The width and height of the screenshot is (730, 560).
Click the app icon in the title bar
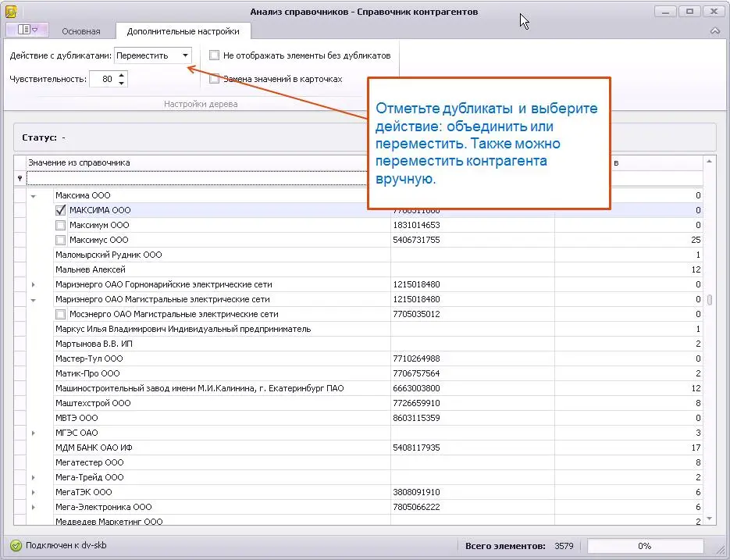11,11
